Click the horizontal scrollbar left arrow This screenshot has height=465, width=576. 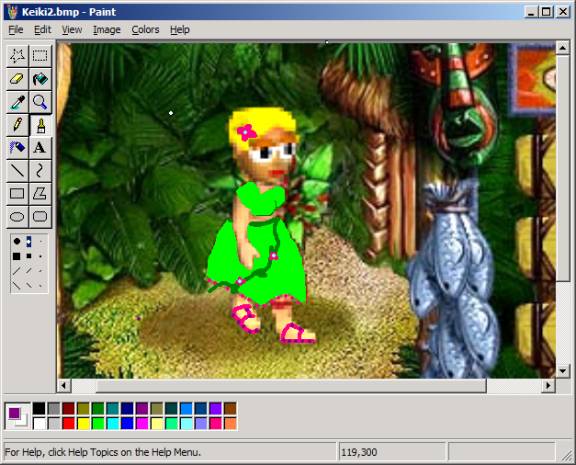tap(64, 386)
